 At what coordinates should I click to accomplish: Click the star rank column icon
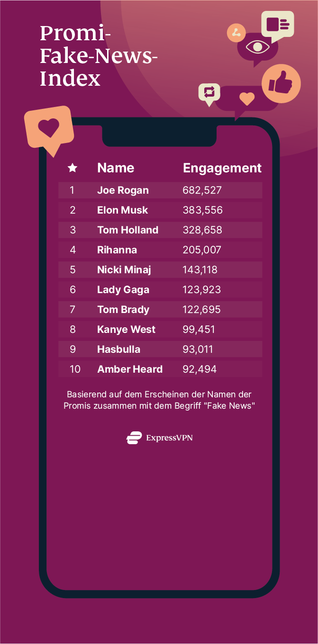73,168
